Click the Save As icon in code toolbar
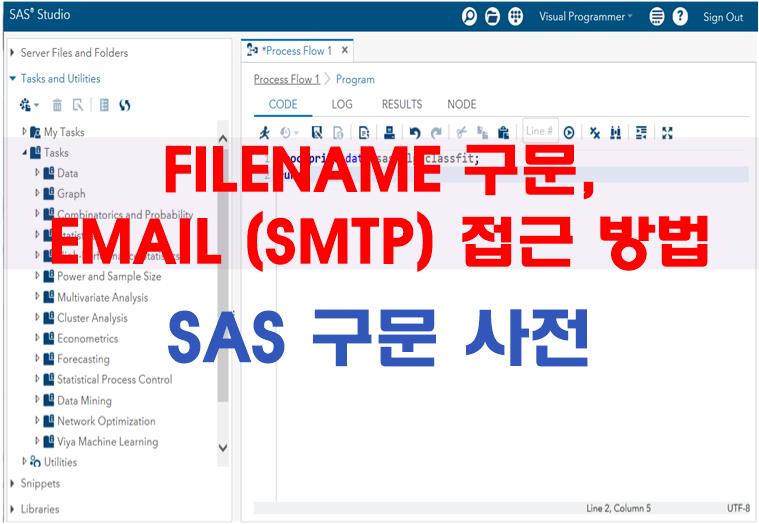Screen dimensions: 759x524 point(338,132)
